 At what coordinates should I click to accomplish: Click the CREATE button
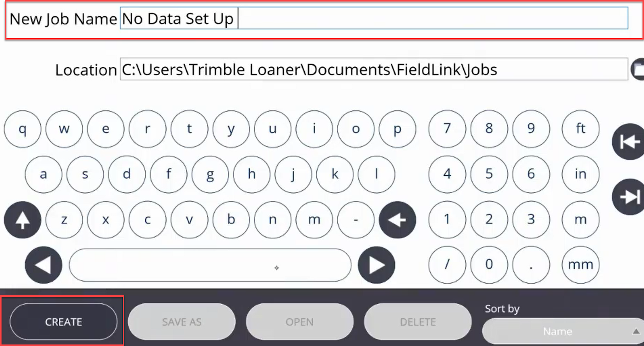pyautogui.click(x=64, y=322)
